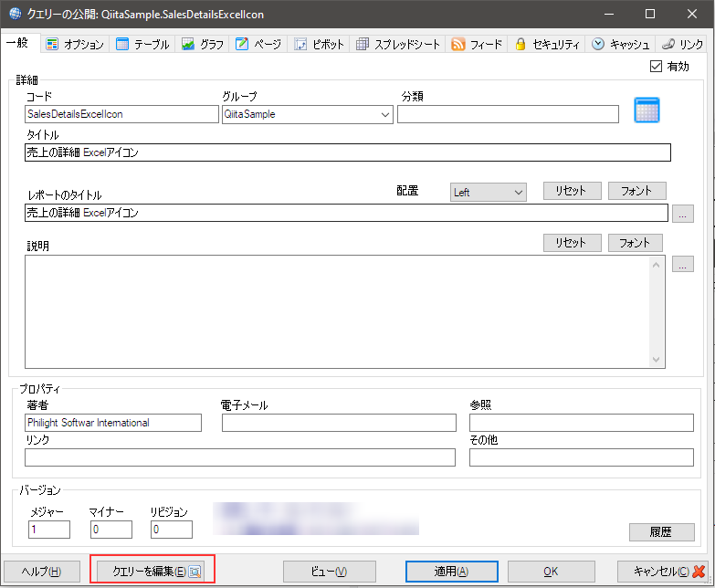Select the キャッシュ tab

point(621,44)
